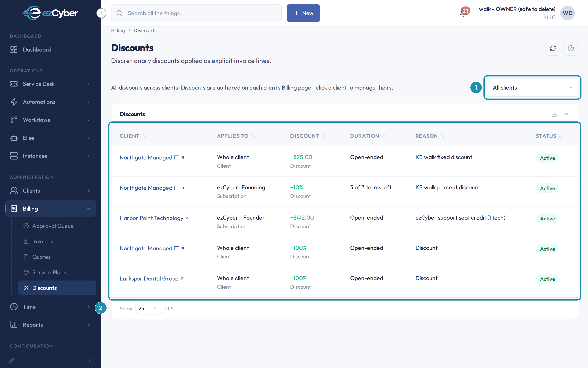Screen dimensions: 588x368
Task: Sort by the Discount column
Action: pyautogui.click(x=308, y=136)
